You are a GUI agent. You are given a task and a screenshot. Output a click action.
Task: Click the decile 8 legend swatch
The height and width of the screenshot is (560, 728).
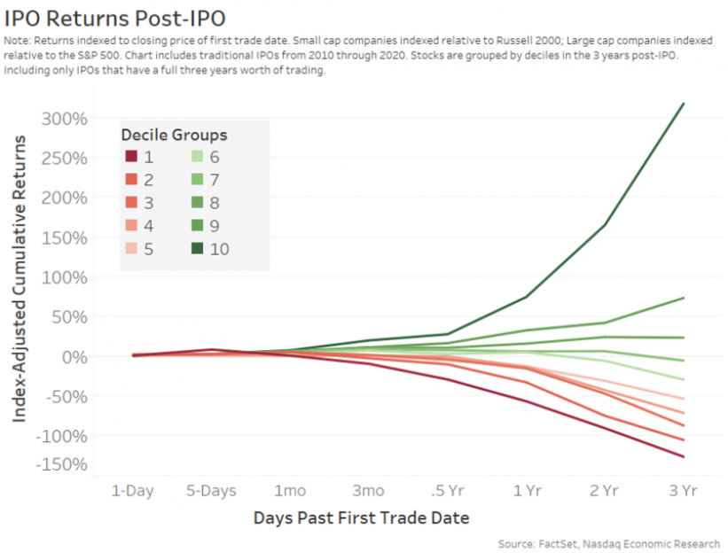[x=198, y=202]
